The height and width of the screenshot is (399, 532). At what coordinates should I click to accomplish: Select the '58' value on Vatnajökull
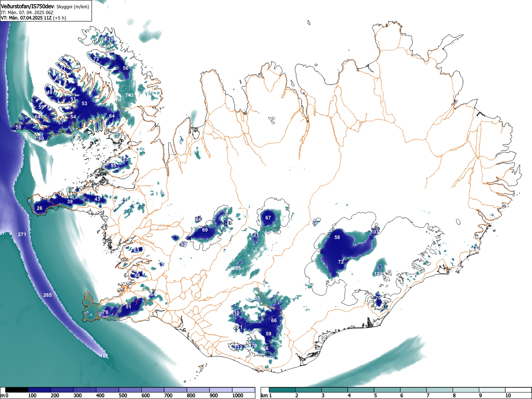tap(337, 237)
